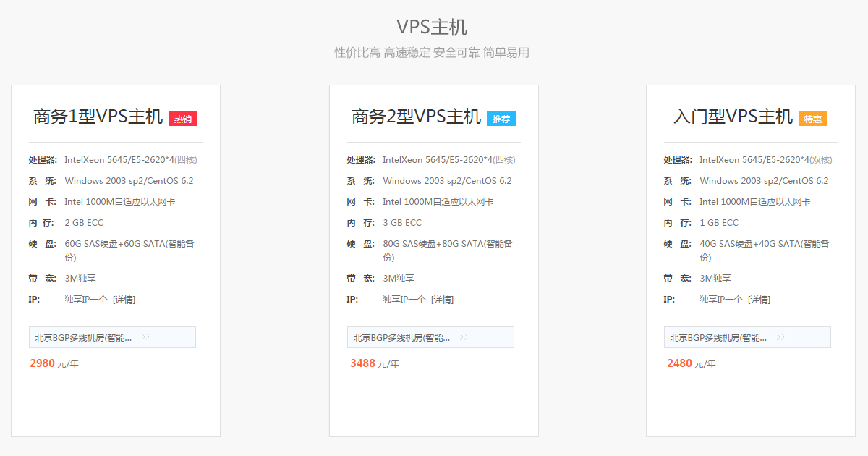Click 3M独享 bandwidth in 商务1型 card
The width and height of the screenshot is (868, 456).
coord(80,279)
